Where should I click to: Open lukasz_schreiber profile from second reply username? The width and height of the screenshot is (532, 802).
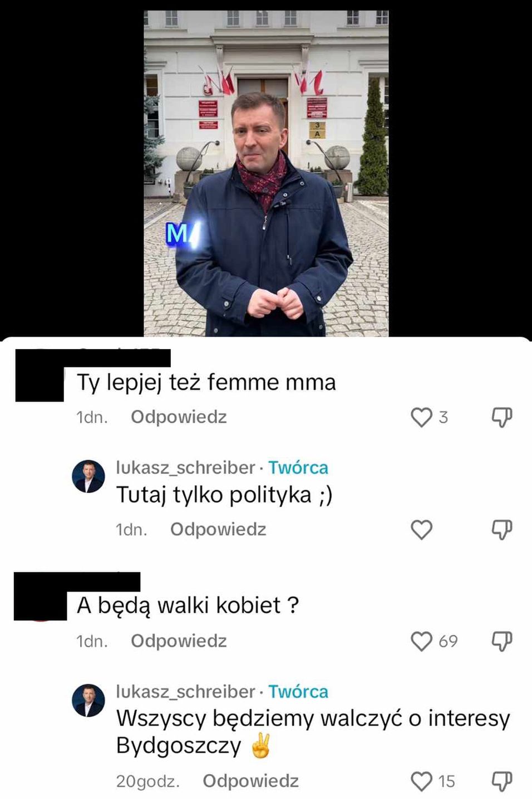coord(185,692)
